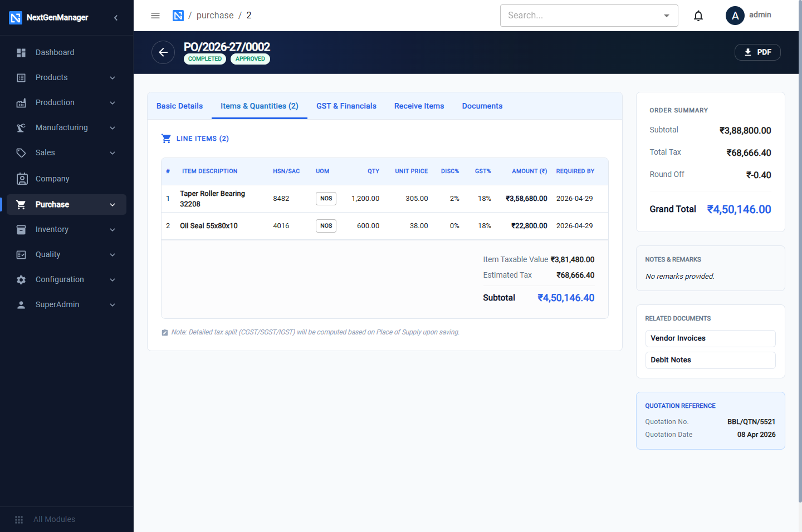Click the APPROVED status badge
Viewport: 802px width, 532px height.
click(x=250, y=59)
